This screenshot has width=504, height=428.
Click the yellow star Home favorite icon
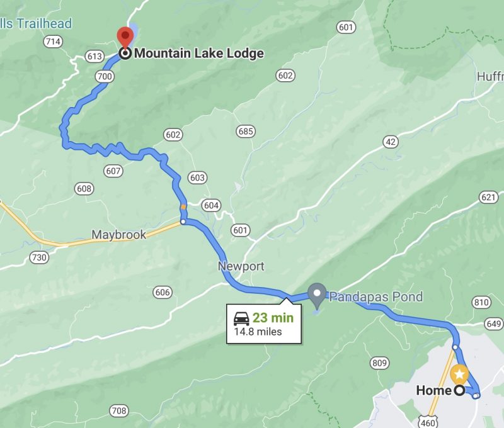click(459, 374)
